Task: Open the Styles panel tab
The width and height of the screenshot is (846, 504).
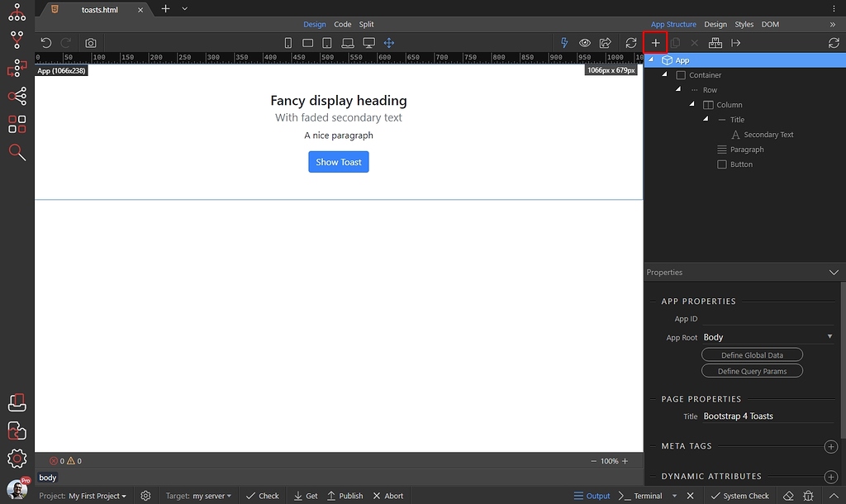Action: (x=744, y=24)
